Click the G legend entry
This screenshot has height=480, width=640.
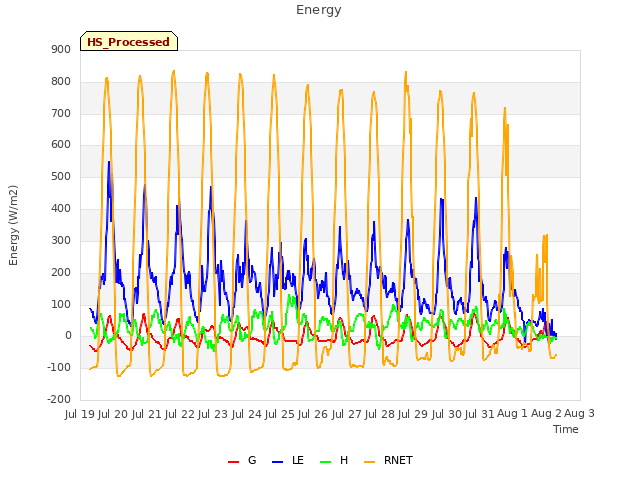pyautogui.click(x=242, y=460)
